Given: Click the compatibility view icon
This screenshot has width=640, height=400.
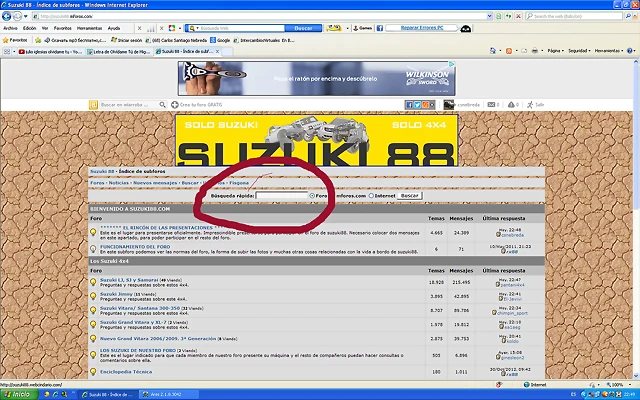Looking at the screenshot, I should 498,16.
